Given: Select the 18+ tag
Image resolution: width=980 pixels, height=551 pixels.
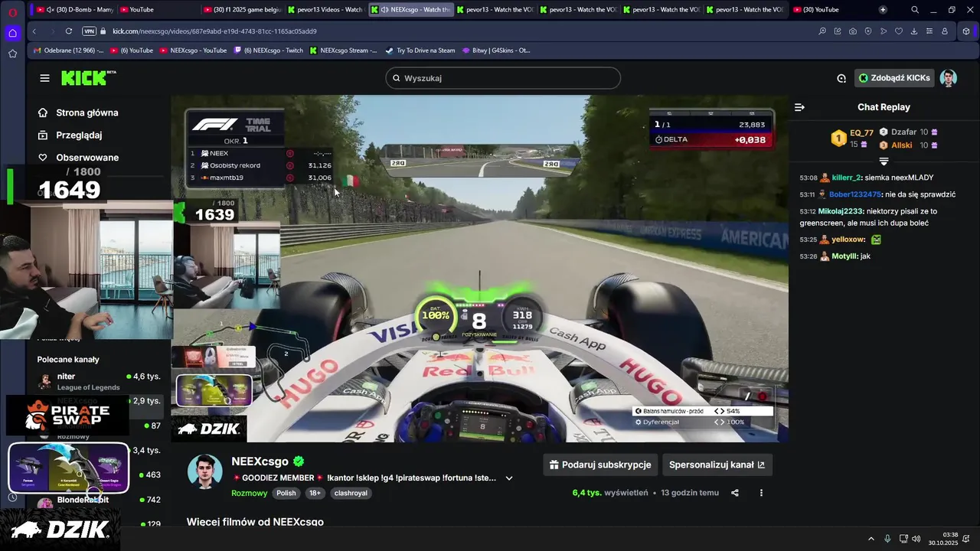Looking at the screenshot, I should (x=315, y=494).
